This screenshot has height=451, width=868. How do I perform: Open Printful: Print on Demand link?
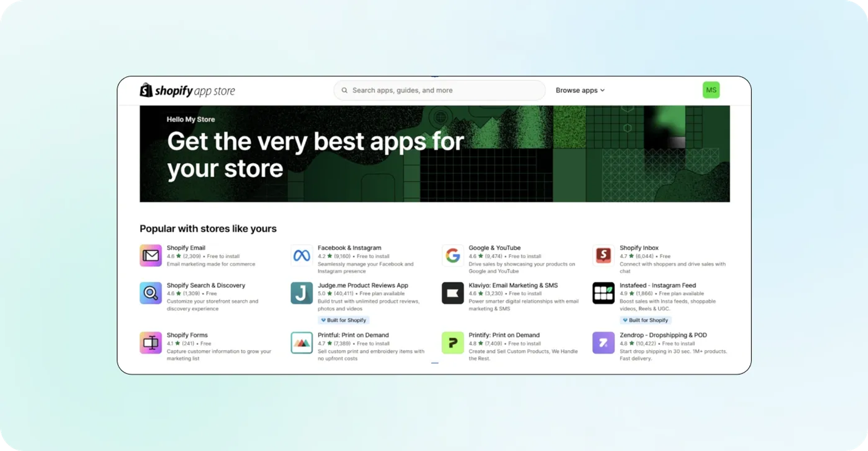point(353,335)
